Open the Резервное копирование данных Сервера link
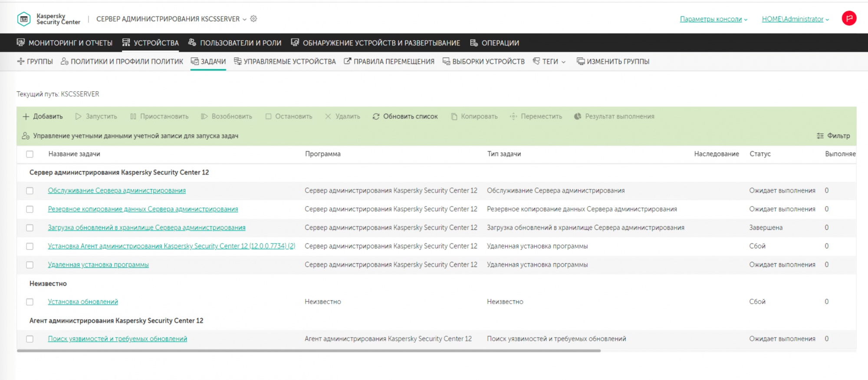868x380 pixels. coord(143,209)
